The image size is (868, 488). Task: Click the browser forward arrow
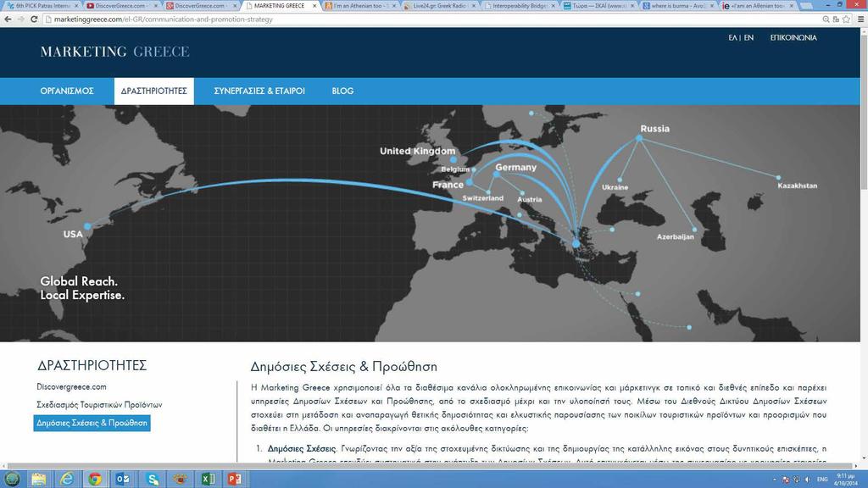click(20, 19)
